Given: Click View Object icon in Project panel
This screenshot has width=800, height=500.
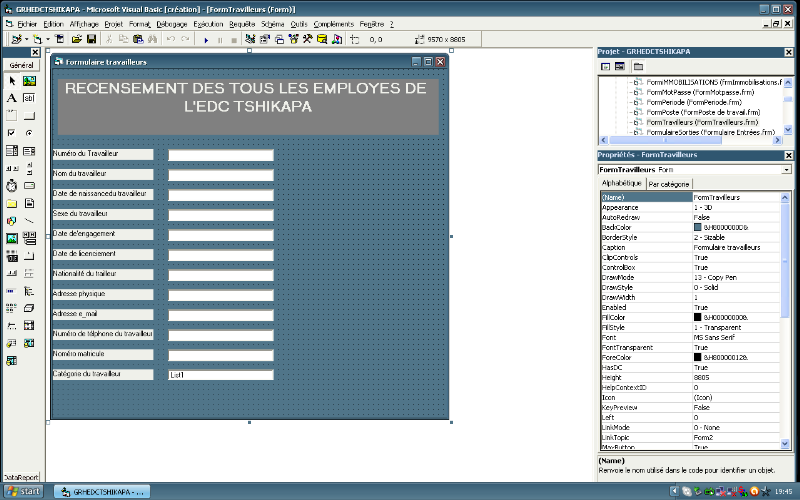Looking at the screenshot, I should click(621, 66).
